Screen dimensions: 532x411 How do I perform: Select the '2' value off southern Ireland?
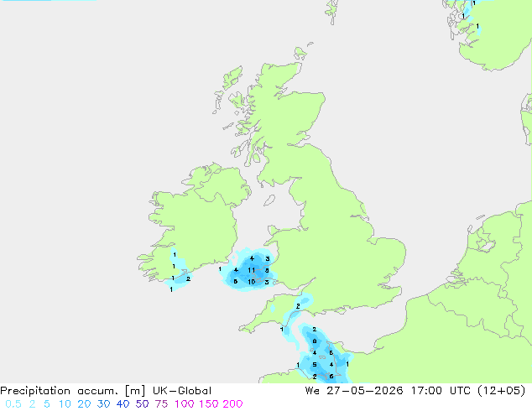188,278
